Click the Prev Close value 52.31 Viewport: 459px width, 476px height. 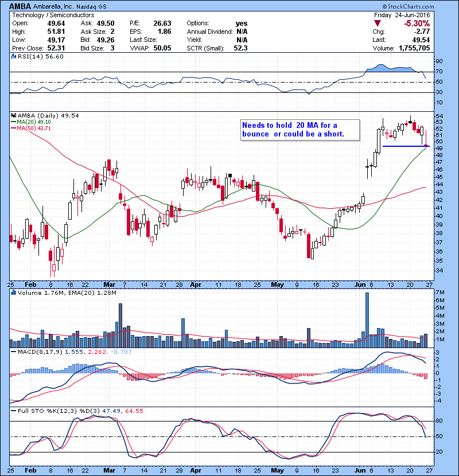pyautogui.click(x=56, y=48)
